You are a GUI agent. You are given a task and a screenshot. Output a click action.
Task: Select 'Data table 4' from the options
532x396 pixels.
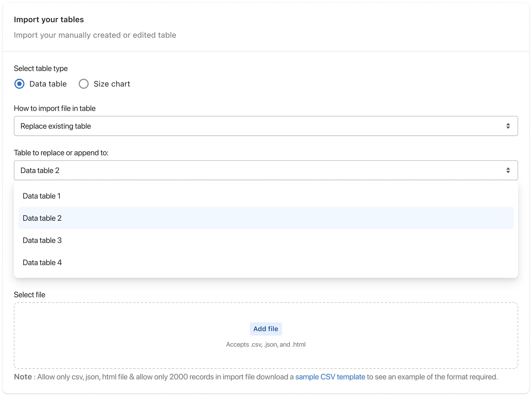pos(42,262)
